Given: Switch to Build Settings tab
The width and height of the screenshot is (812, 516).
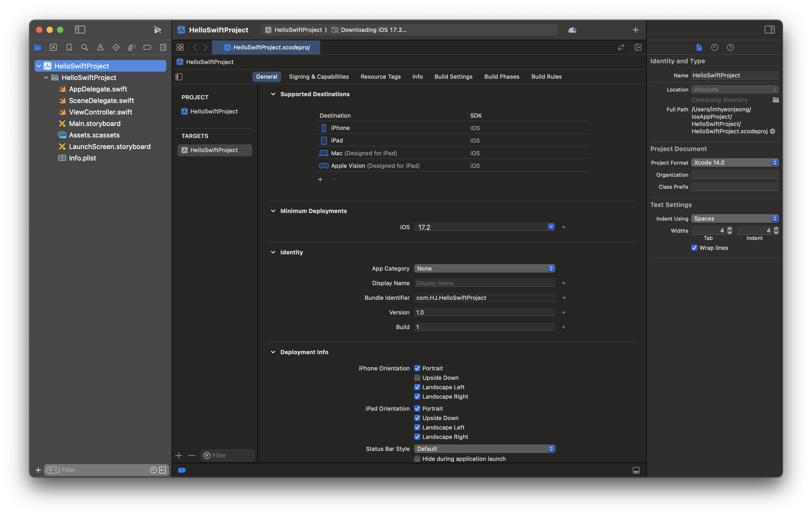Looking at the screenshot, I should (453, 77).
